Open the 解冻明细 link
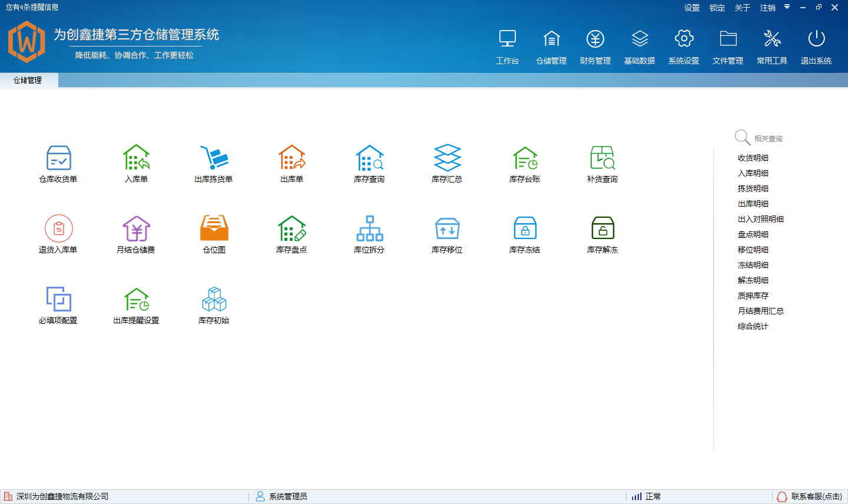 753,280
